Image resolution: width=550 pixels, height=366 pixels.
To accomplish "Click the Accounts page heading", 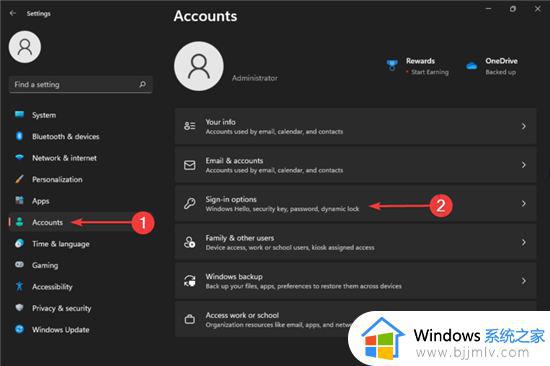I will (x=205, y=16).
